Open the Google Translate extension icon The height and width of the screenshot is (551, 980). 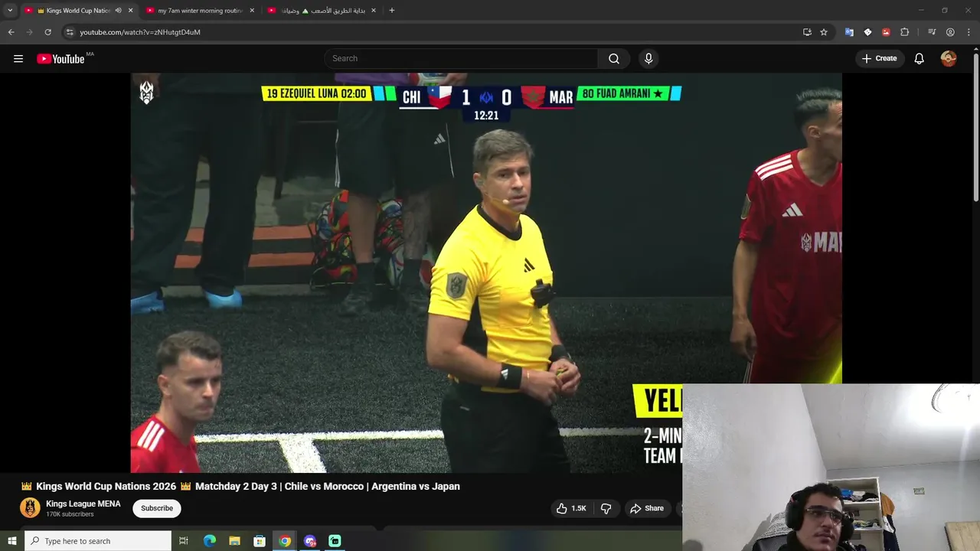coord(849,32)
